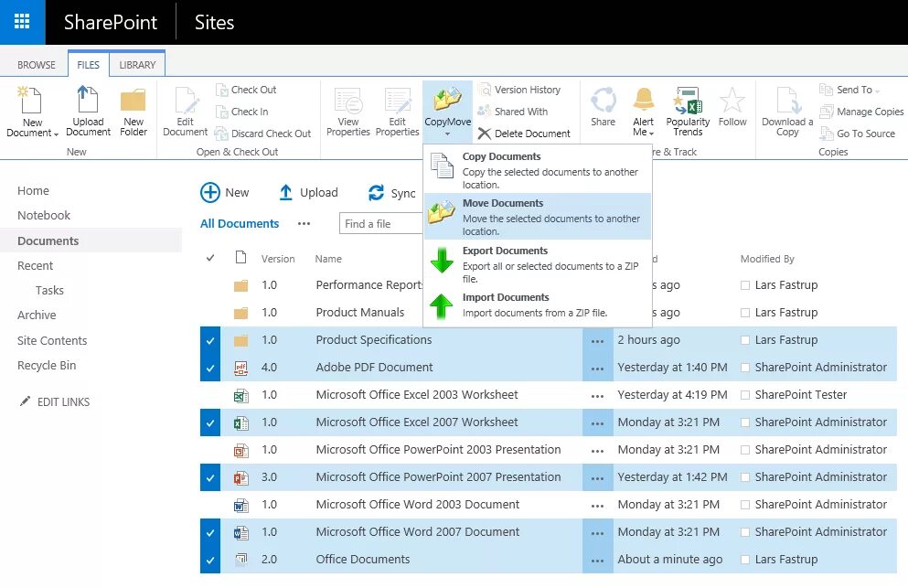Click EDIT LINKS pencil link
This screenshot has height=588, width=908.
pyautogui.click(x=55, y=401)
